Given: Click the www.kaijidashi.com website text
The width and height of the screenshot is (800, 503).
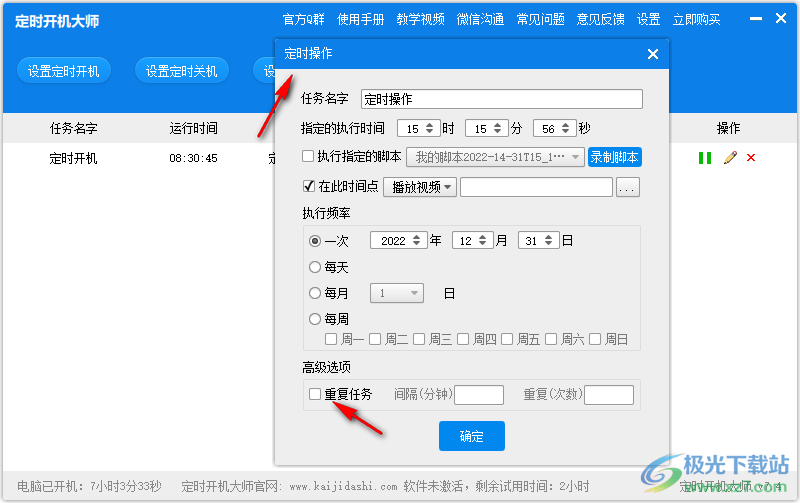Looking at the screenshot, I should pyautogui.click(x=343, y=487).
